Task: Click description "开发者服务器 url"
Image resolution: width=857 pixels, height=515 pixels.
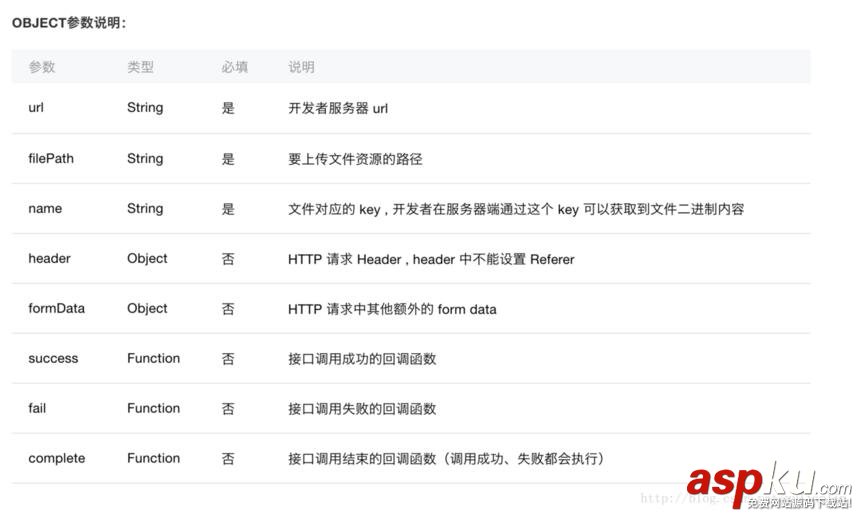Action: click(x=338, y=108)
